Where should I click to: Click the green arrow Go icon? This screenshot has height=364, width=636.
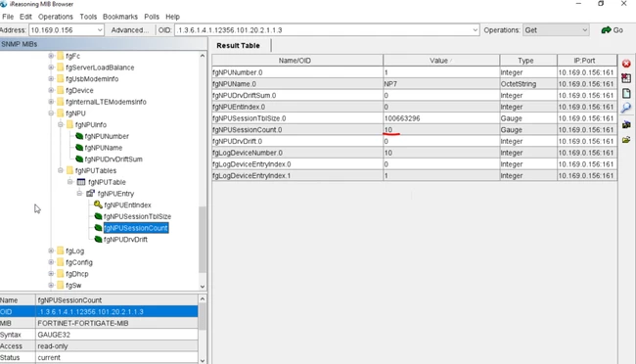[606, 30]
